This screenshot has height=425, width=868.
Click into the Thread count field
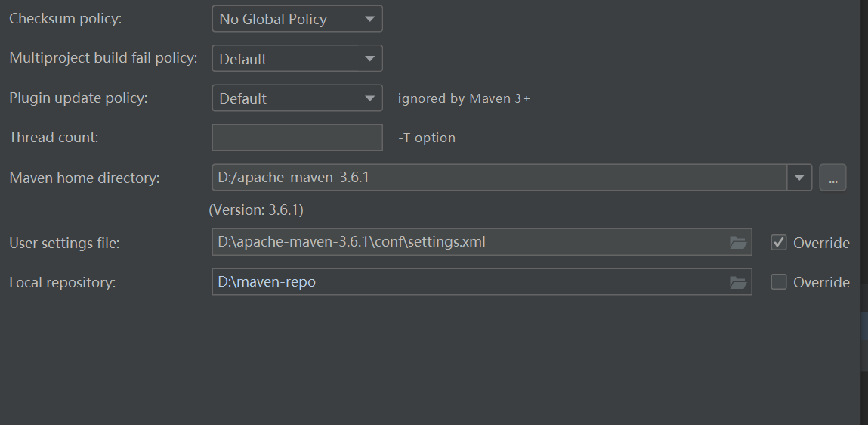pyautogui.click(x=297, y=138)
